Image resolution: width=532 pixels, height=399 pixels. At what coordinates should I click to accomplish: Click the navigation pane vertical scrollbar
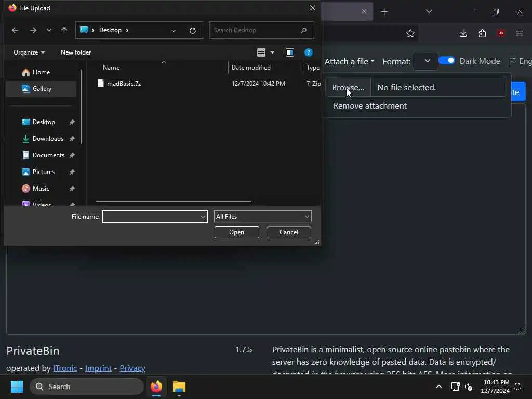click(x=81, y=107)
